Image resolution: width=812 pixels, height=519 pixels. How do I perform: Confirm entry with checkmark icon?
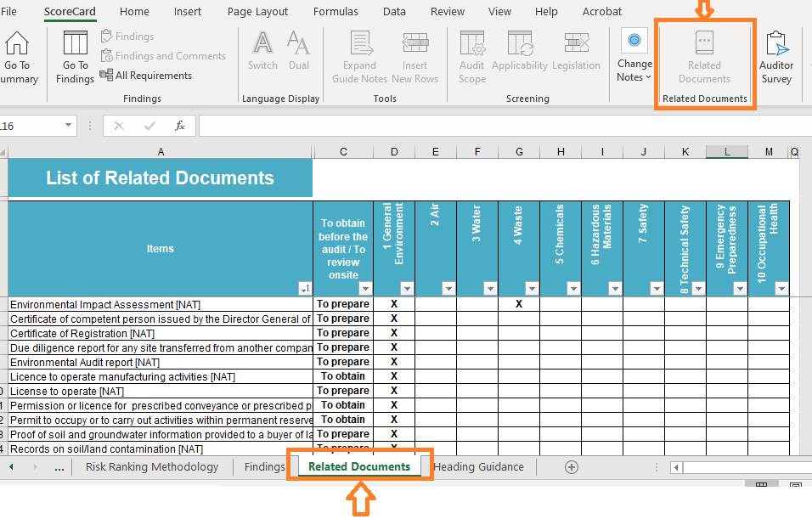(x=149, y=126)
